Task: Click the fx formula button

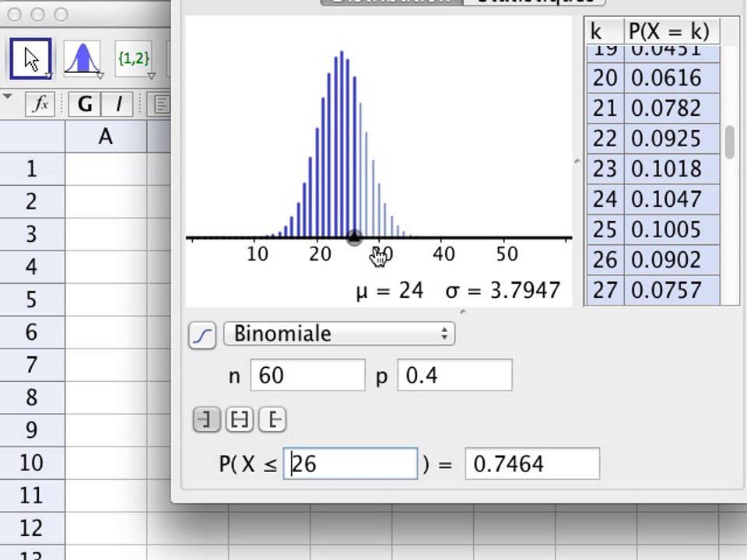Action: pyautogui.click(x=40, y=103)
